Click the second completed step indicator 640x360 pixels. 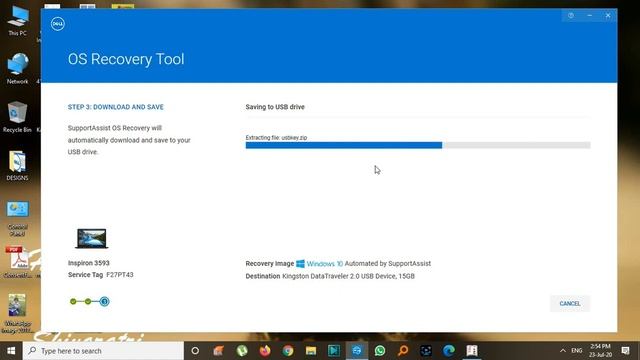tap(88, 302)
